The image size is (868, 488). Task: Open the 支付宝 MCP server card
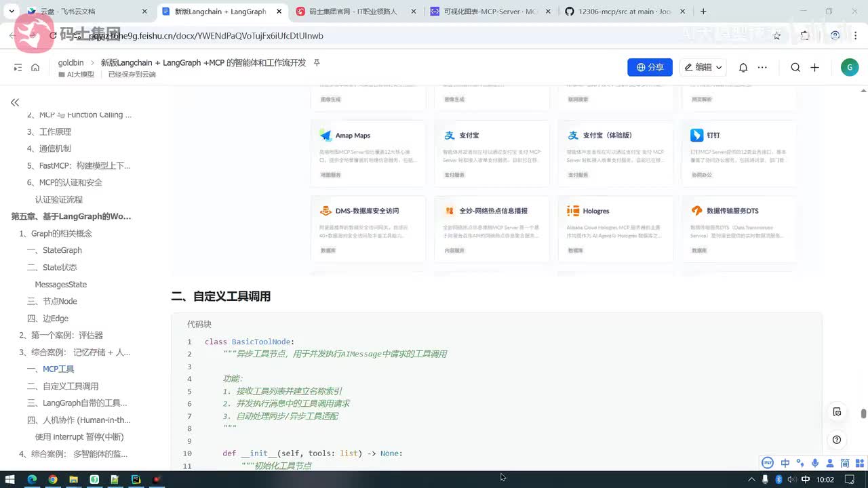tap(492, 153)
